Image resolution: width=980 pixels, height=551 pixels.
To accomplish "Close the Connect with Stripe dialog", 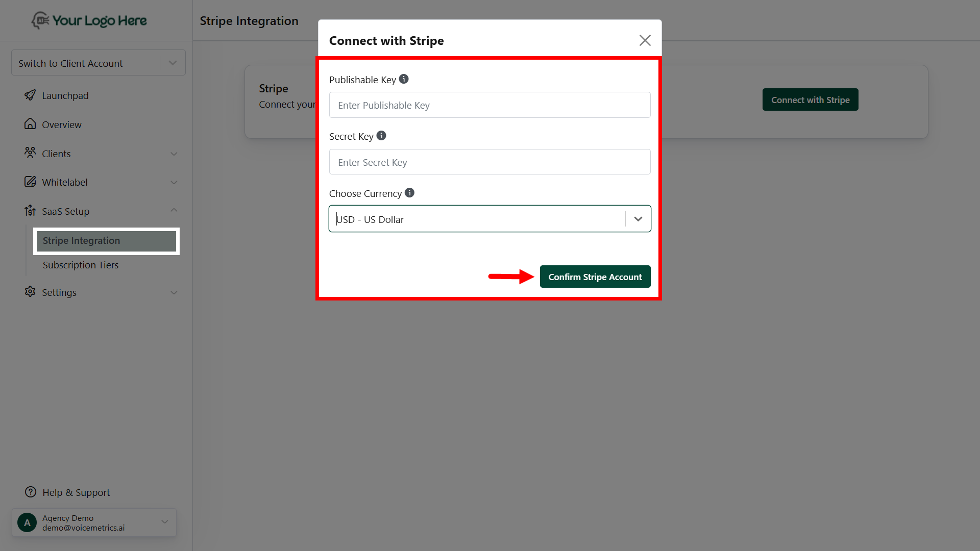I will point(645,40).
